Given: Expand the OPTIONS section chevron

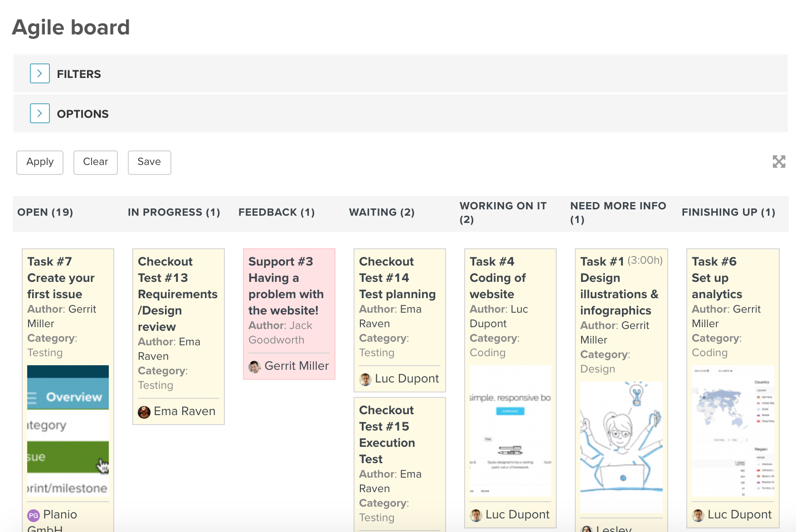Looking at the screenshot, I should click(x=40, y=113).
